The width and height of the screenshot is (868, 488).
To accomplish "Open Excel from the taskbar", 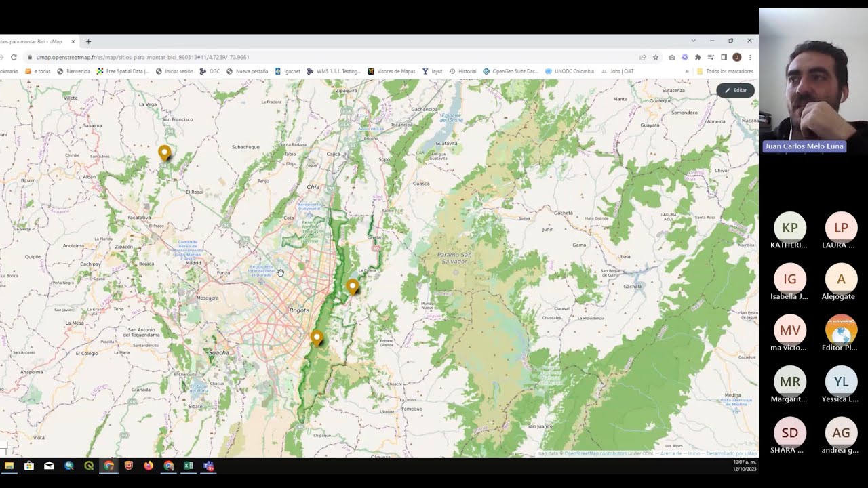I will [x=189, y=466].
